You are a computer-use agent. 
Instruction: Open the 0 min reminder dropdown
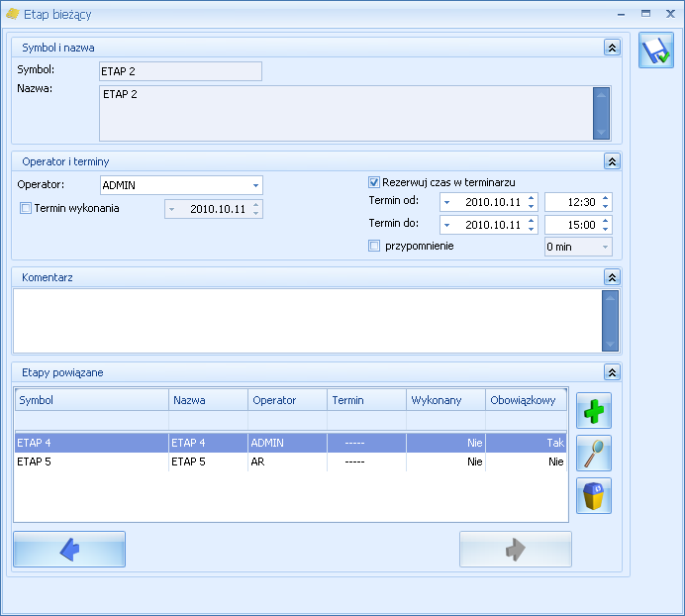click(x=605, y=247)
